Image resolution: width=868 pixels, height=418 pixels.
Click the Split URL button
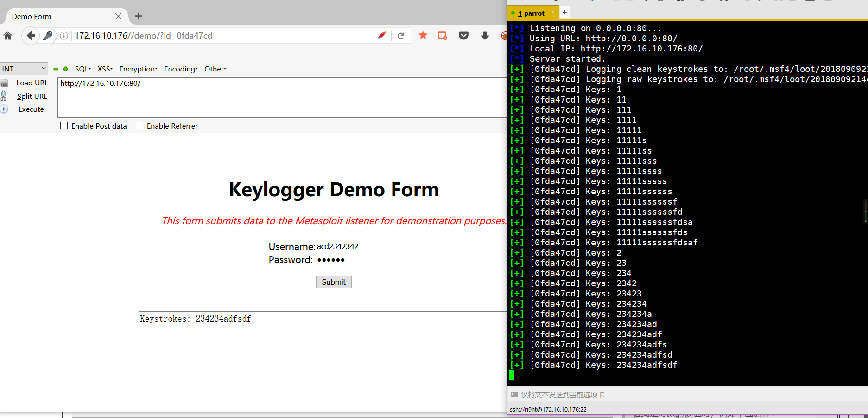32,96
